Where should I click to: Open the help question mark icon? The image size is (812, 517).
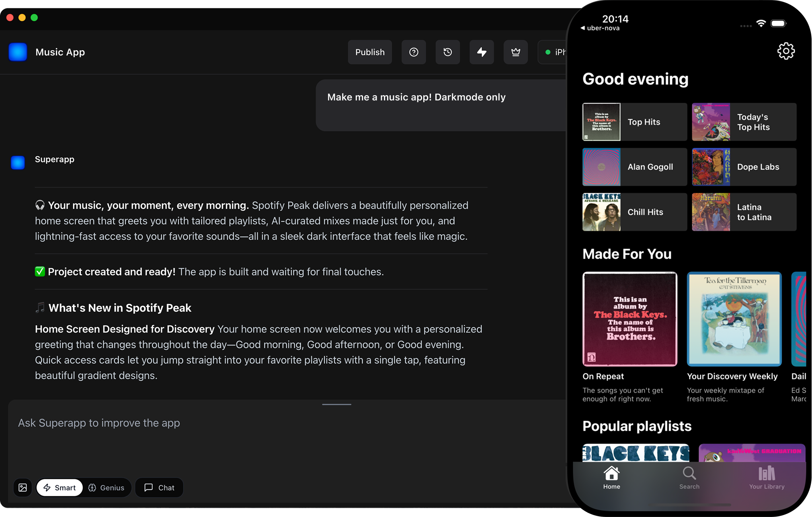tap(414, 52)
